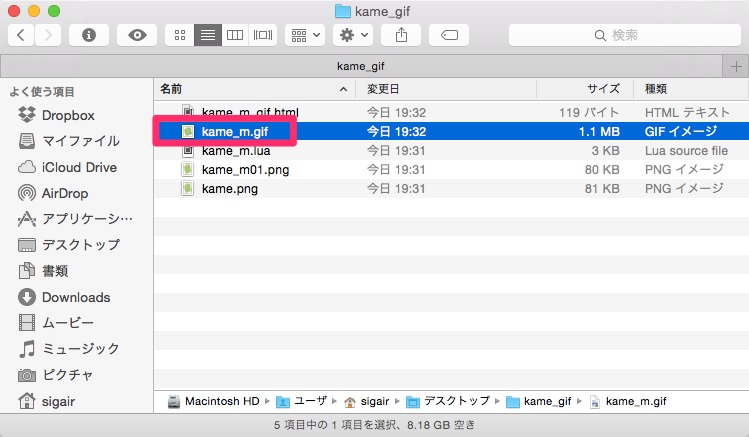Switch to Cover Flow view
This screenshot has width=749, height=437.
[263, 35]
